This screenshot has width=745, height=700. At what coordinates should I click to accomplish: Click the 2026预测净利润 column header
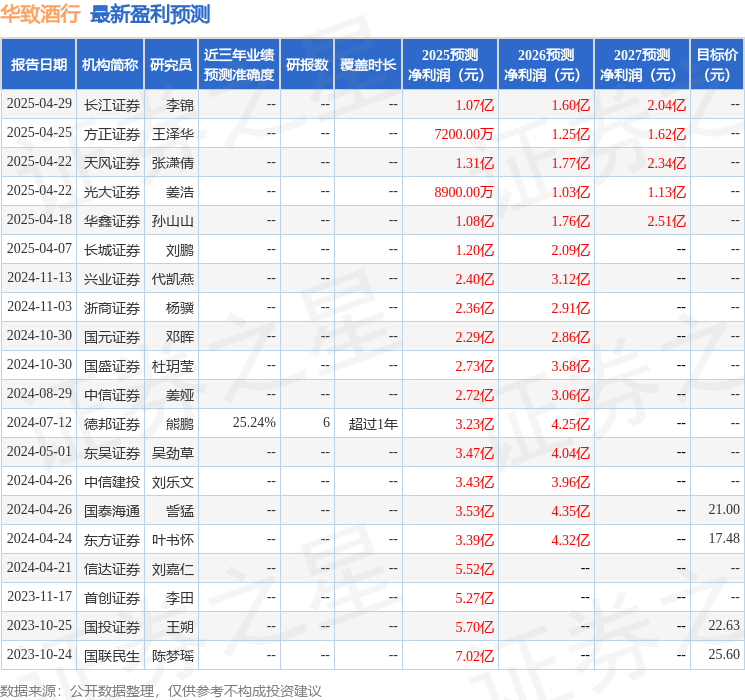[546, 65]
